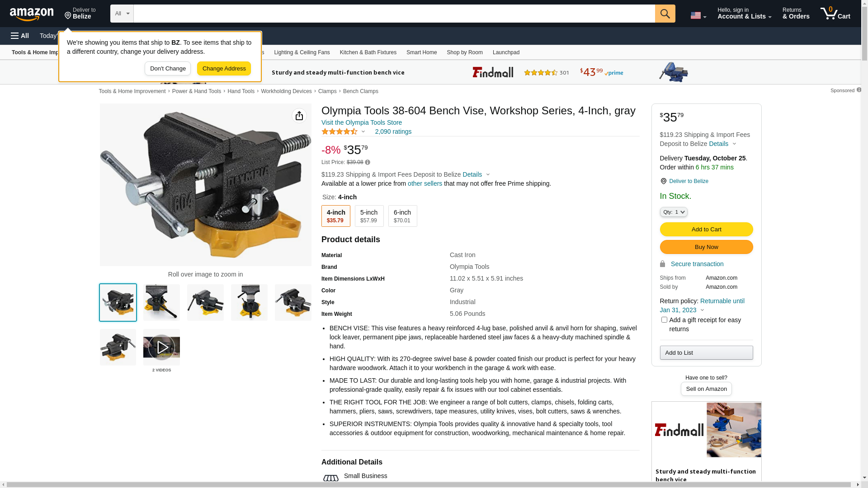Open the Qty quantity dropdown
This screenshot has height=488, width=868.
[x=673, y=212]
